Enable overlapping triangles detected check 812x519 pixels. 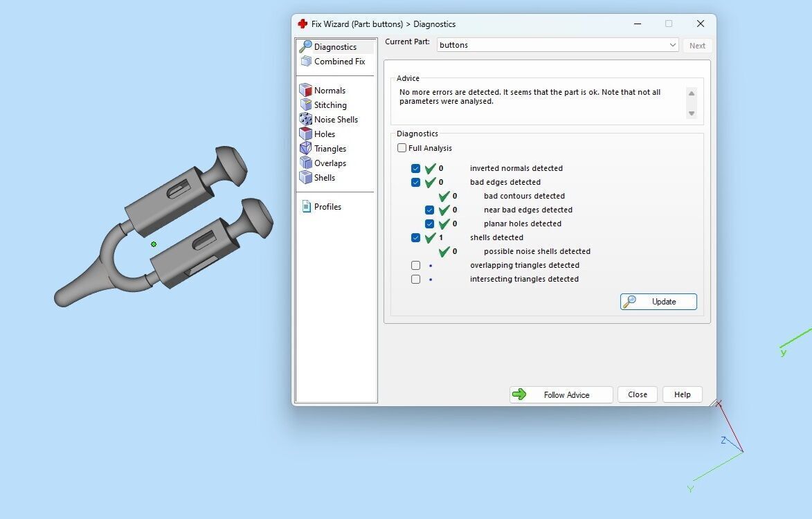tap(416, 265)
